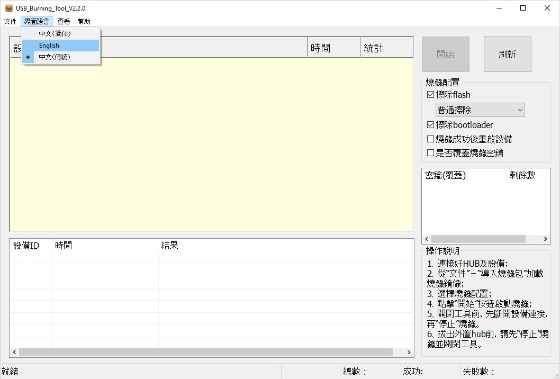The height and width of the screenshot is (379, 560).
Task: Uncheck the 擦除flash checkbox
Action: click(430, 95)
